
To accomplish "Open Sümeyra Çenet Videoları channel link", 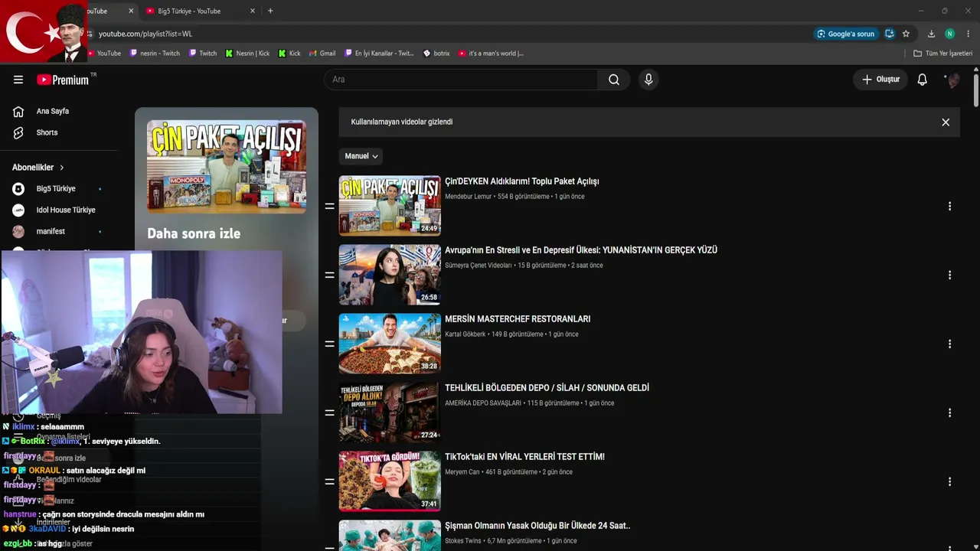I will pos(478,266).
